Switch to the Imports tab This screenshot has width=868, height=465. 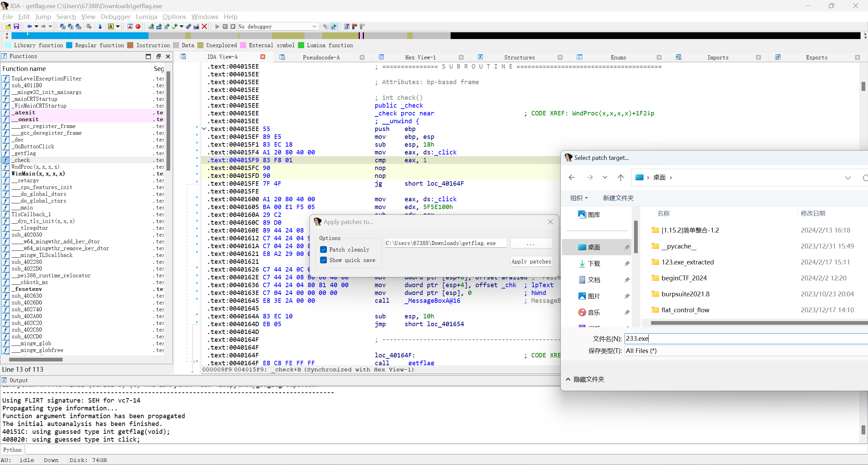click(717, 57)
